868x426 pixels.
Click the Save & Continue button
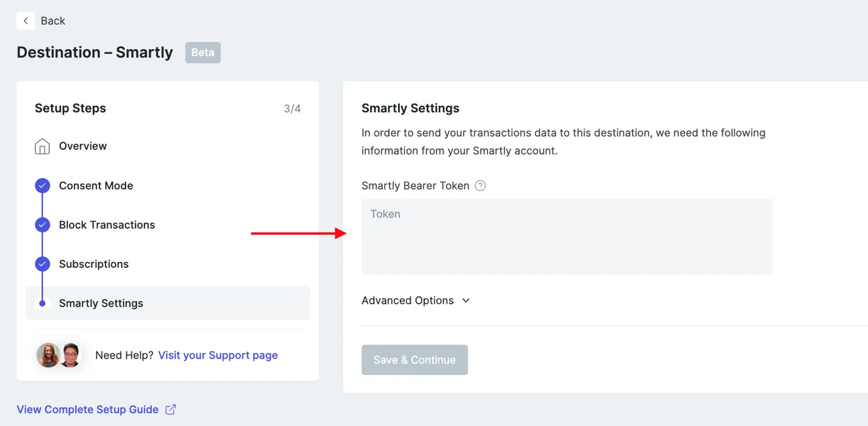pyautogui.click(x=414, y=360)
